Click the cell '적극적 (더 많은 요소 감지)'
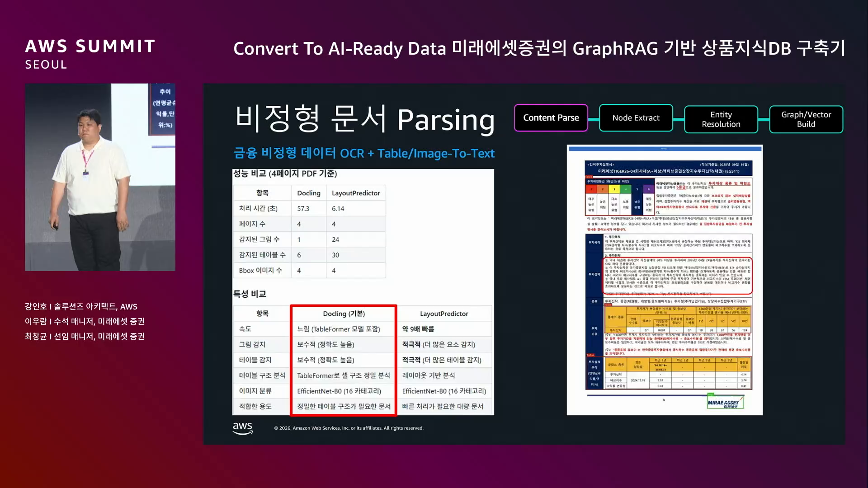This screenshot has height=488, width=868. (x=439, y=344)
